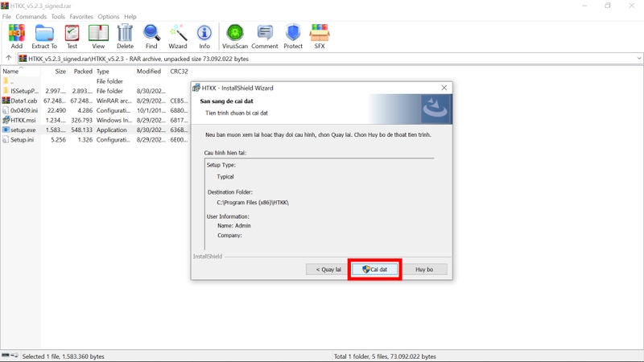
Task: Click the 'WinRAR arc...' type cell
Action: [114, 101]
